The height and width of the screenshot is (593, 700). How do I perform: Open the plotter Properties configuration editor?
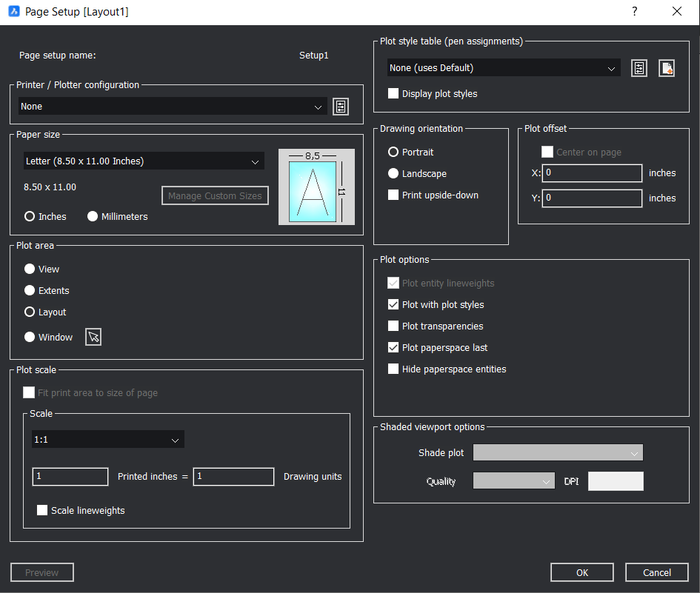pyautogui.click(x=341, y=106)
